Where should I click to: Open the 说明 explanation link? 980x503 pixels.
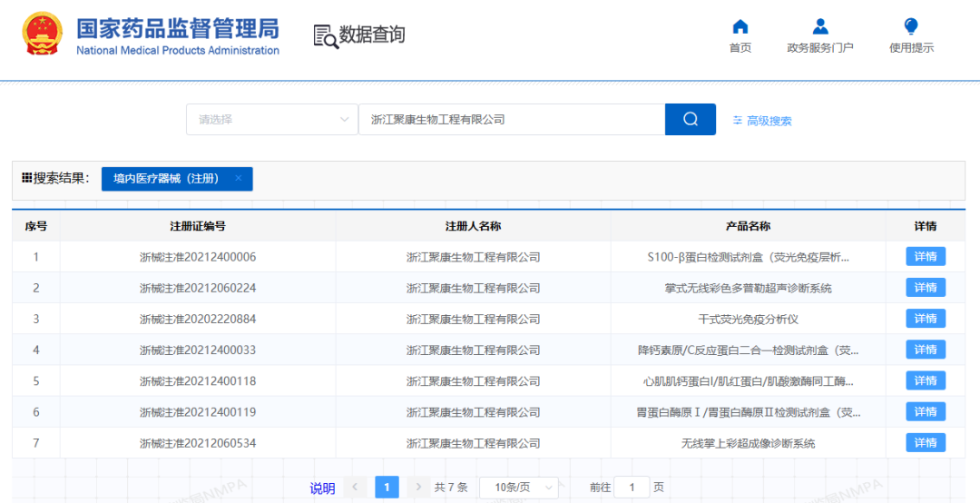pos(322,488)
